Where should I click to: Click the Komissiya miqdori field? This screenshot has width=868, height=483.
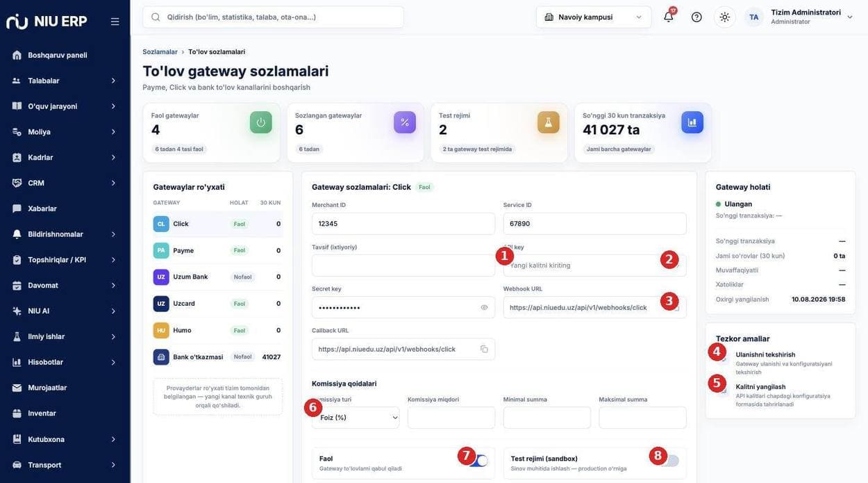(451, 418)
